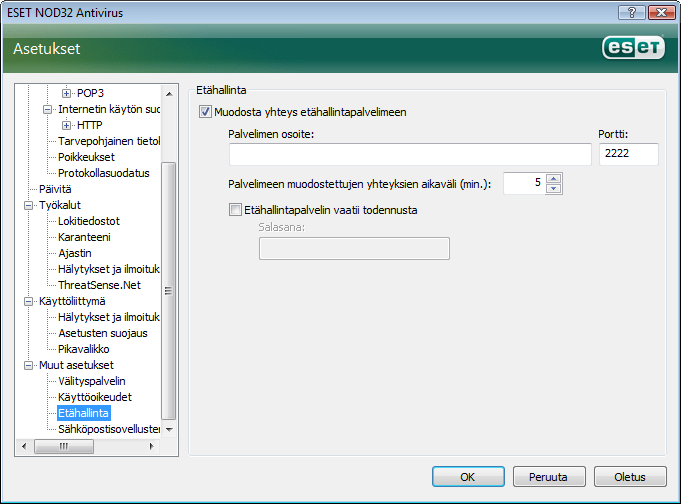681x504 pixels.
Task: Collapse the Käyttöliittymä tree node
Action: click(x=28, y=301)
